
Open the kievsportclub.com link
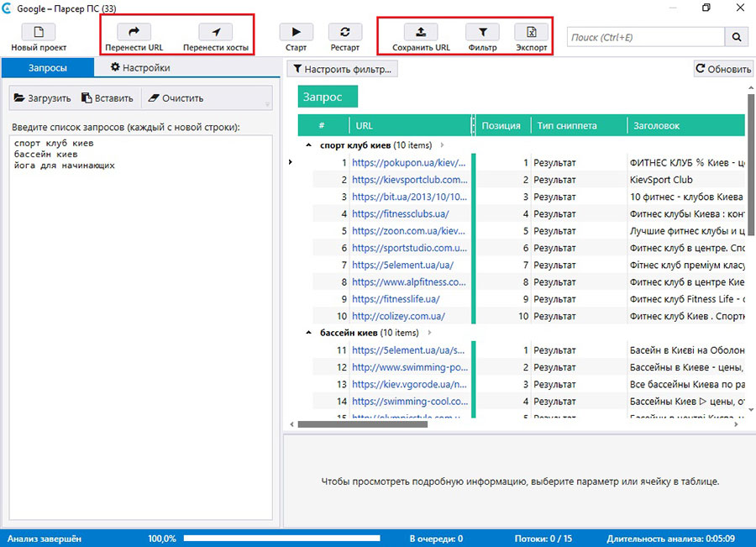410,180
